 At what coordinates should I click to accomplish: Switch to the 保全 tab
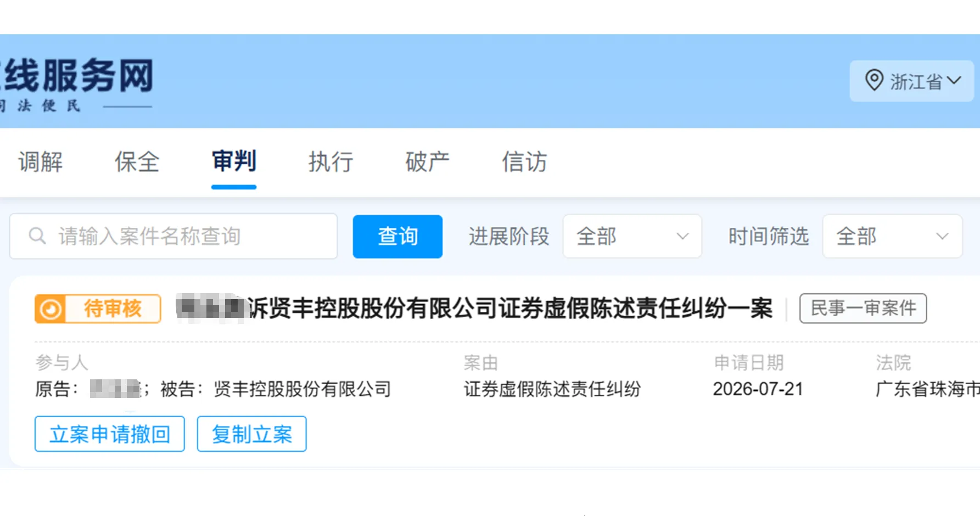(x=137, y=162)
